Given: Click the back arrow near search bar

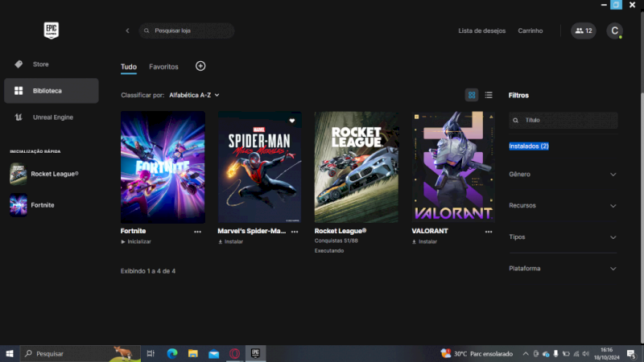Looking at the screenshot, I should pos(127,31).
